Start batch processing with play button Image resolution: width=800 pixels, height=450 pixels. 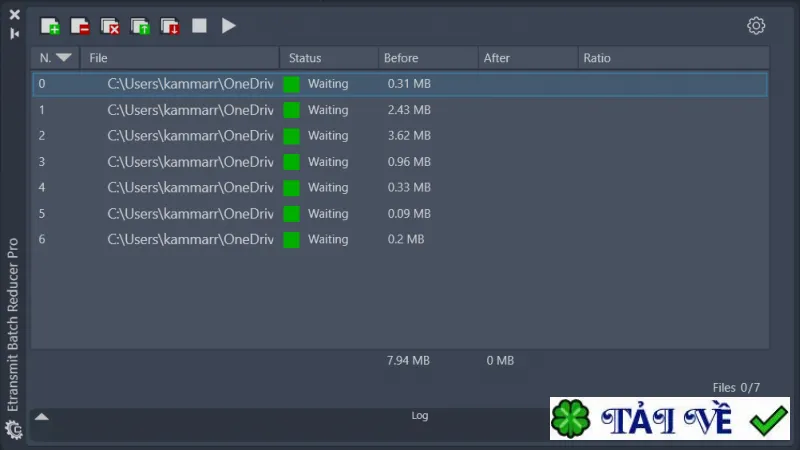pyautogui.click(x=229, y=26)
